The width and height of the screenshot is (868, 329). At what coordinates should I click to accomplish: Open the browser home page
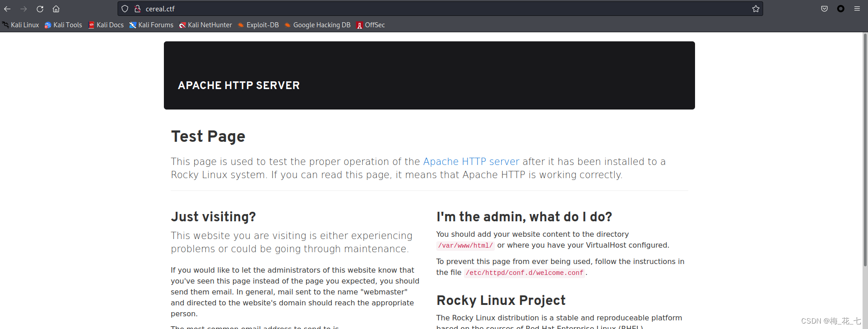[x=56, y=9]
